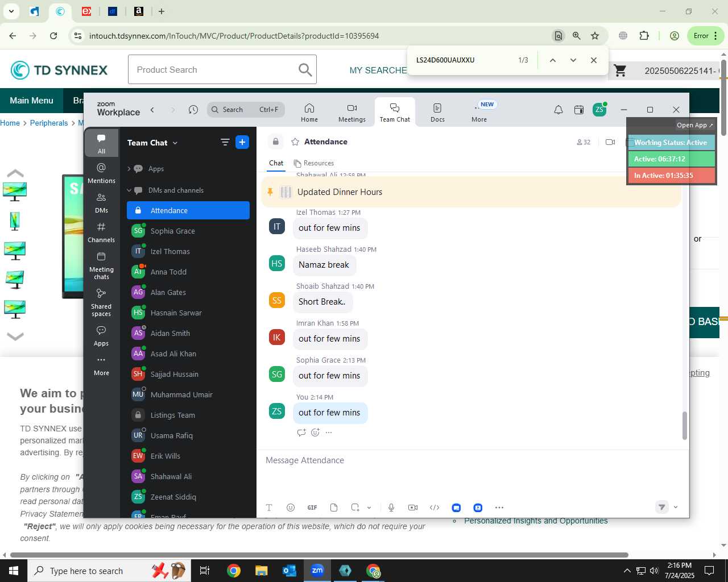Attach a file to the message
The height and width of the screenshot is (582, 728).
click(334, 508)
